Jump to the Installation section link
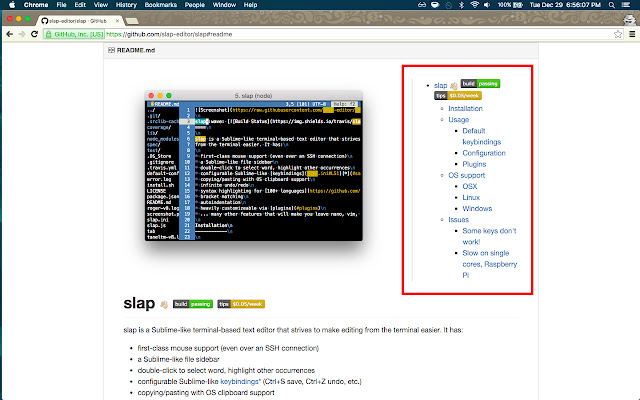This screenshot has height=400, width=640. click(x=465, y=109)
